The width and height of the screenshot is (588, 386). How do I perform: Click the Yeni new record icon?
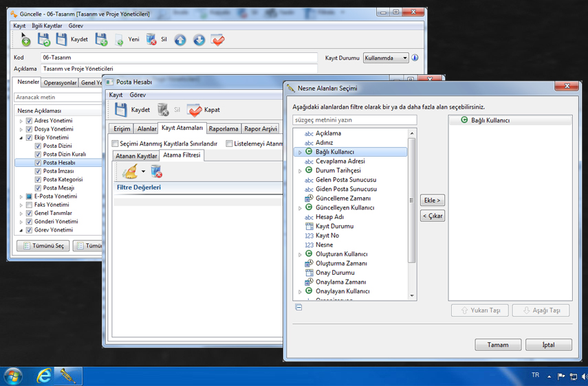coord(119,40)
